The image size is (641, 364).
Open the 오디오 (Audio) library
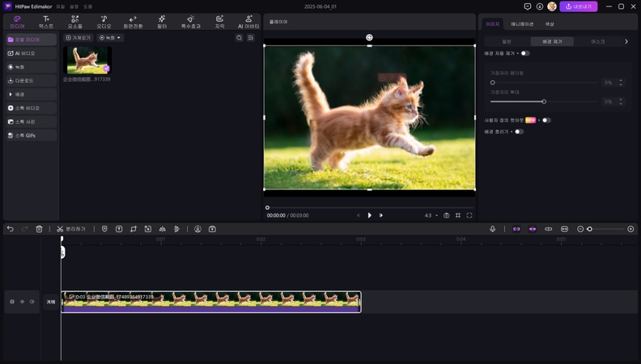pos(104,21)
